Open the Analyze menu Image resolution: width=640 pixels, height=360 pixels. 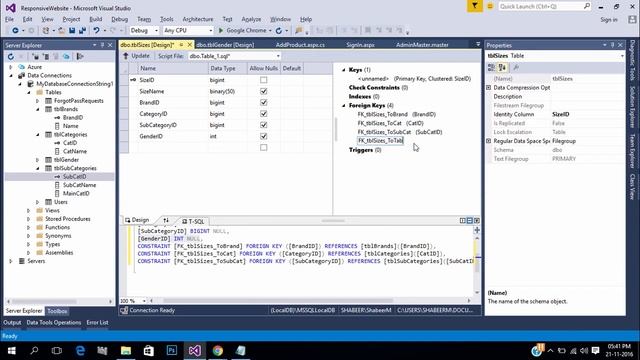[251, 19]
